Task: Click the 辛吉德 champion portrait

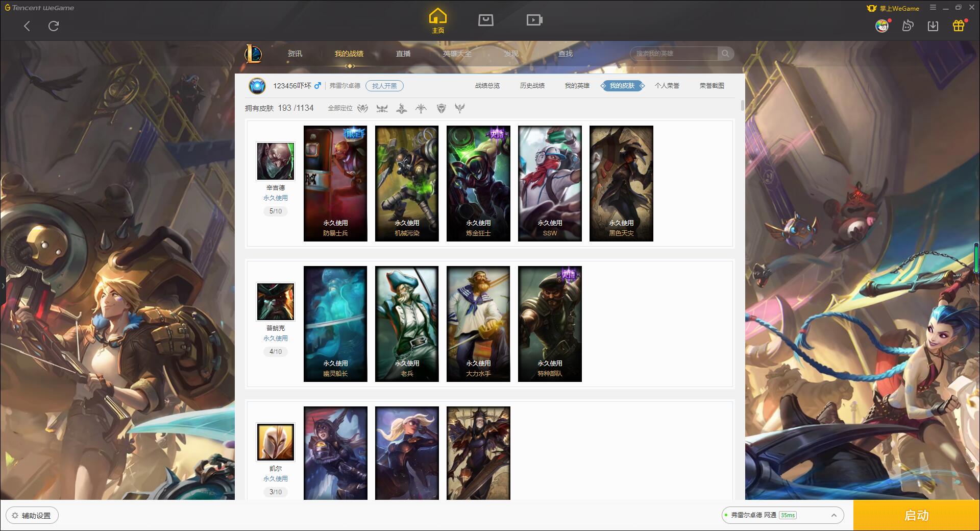Action: 276,161
